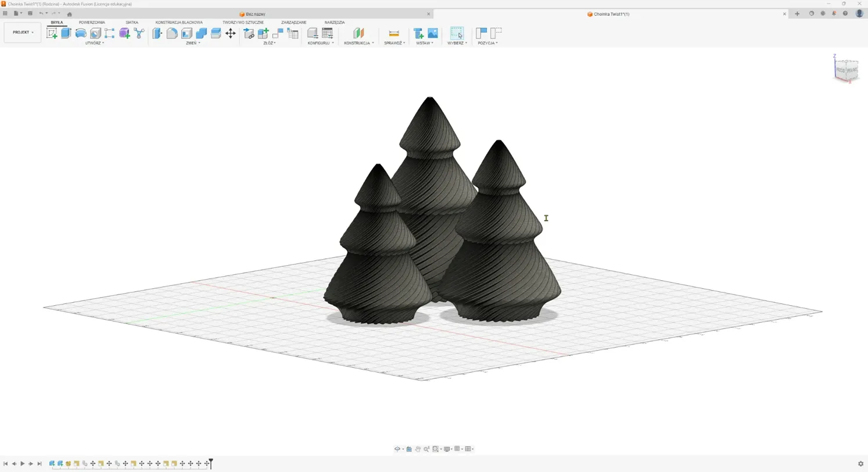Viewport: 868px width, 472px height.
Task: Select the Revolve tool icon
Action: tap(81, 33)
